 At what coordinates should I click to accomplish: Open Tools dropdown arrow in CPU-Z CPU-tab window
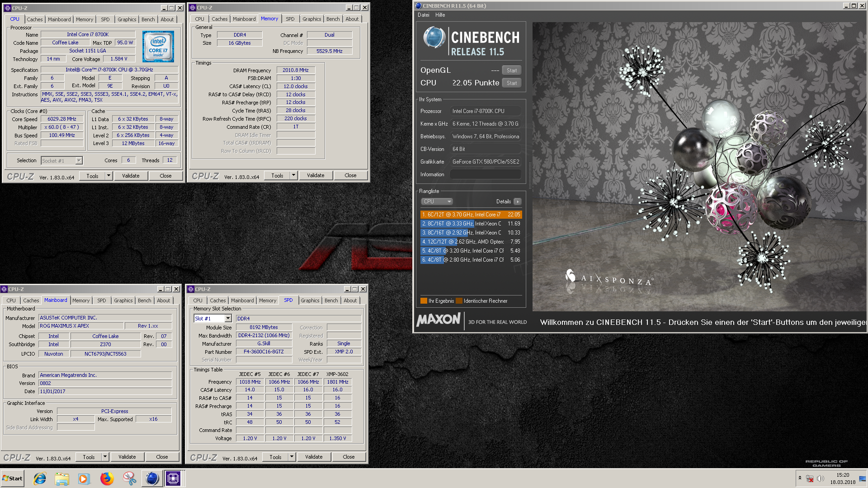(108, 176)
